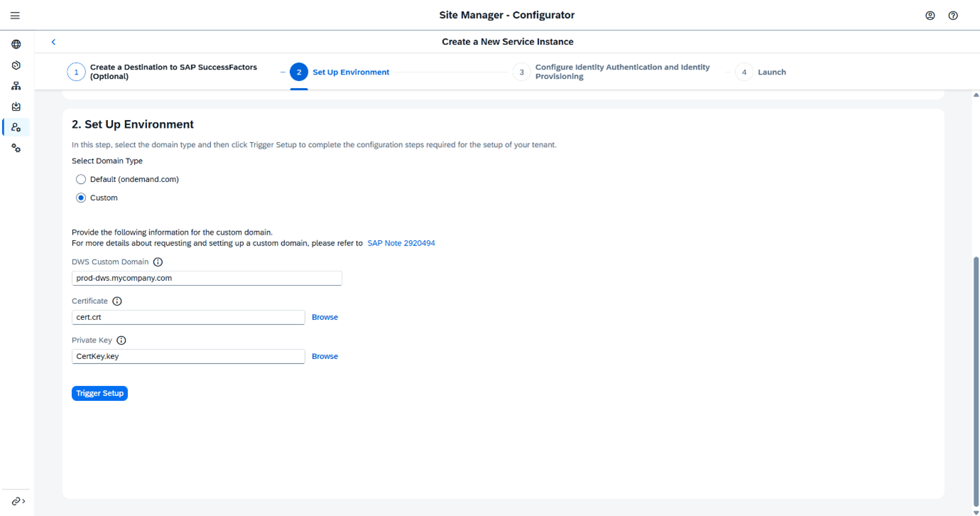Image resolution: width=980 pixels, height=516 pixels.
Task: Focus the Certificate cert.crt field
Action: pyautogui.click(x=188, y=317)
